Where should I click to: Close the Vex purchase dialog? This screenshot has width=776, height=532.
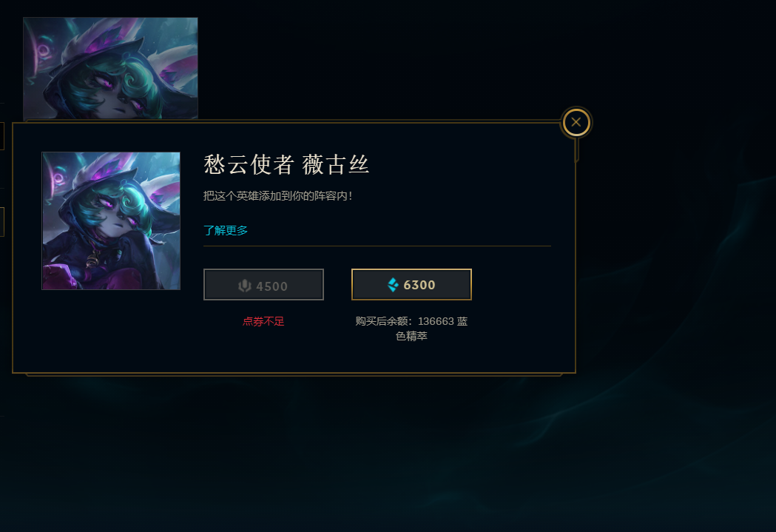coord(576,122)
